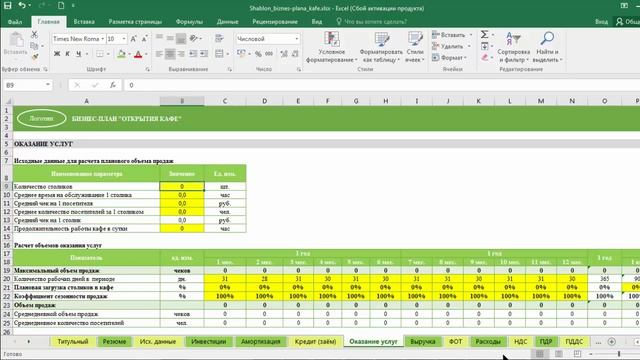Click in the formula bar field
640x360 pixels.
pyautogui.click(x=382, y=85)
